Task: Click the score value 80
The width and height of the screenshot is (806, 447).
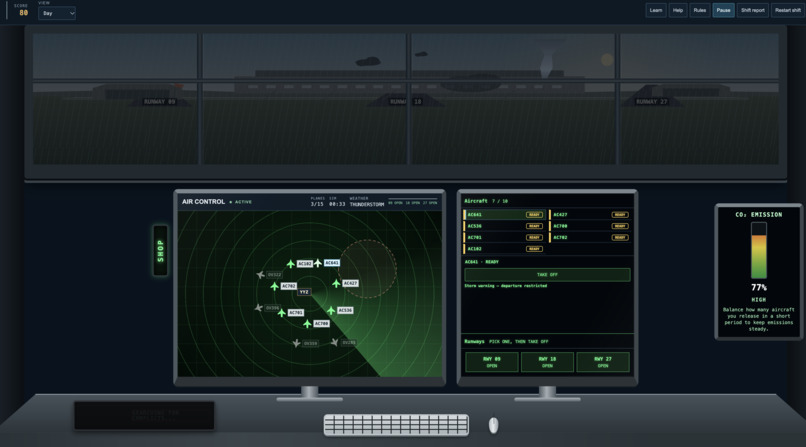Action: tap(24, 13)
